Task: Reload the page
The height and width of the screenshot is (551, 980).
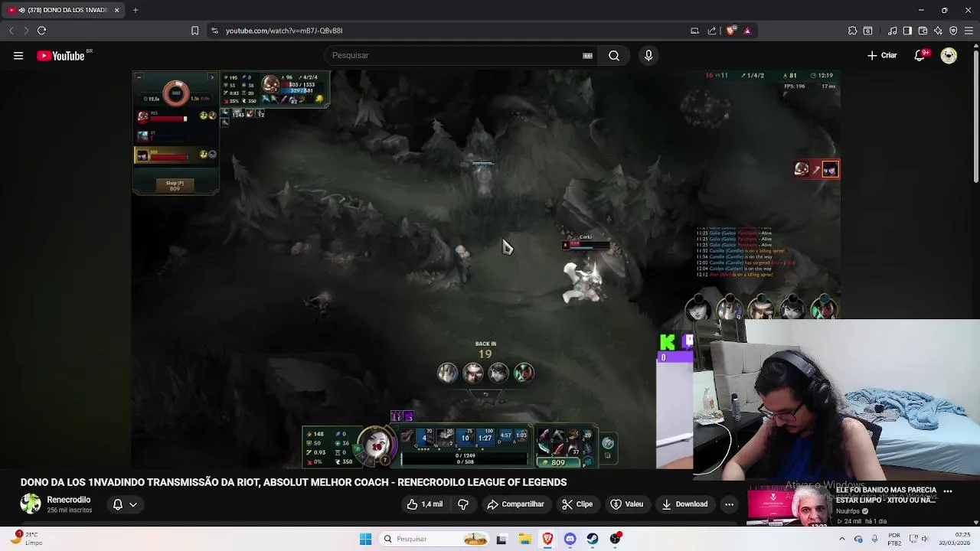Action: [x=41, y=31]
